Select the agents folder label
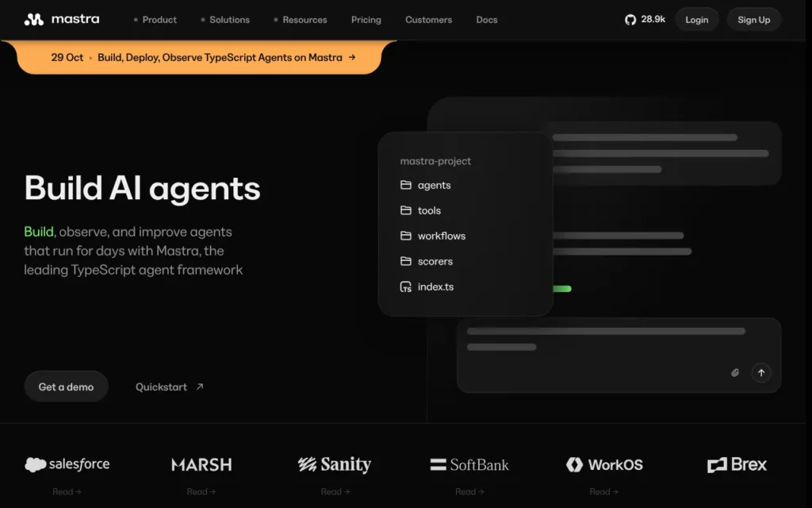This screenshot has height=508, width=812. 434,185
